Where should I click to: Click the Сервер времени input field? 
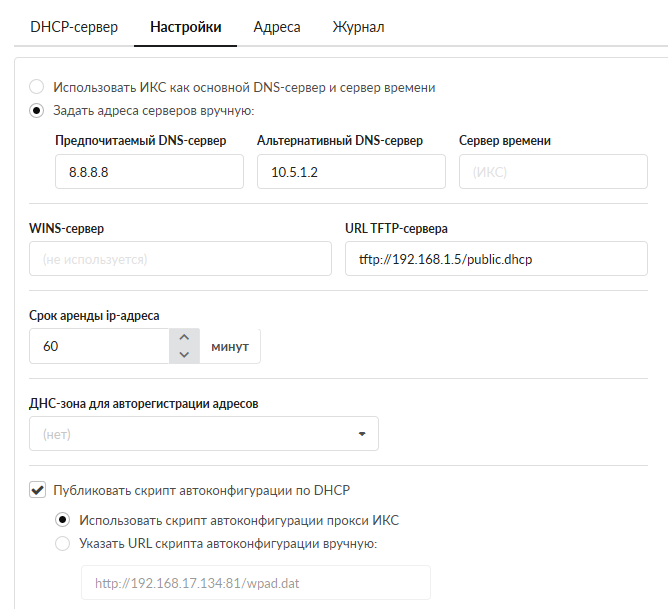tap(553, 172)
